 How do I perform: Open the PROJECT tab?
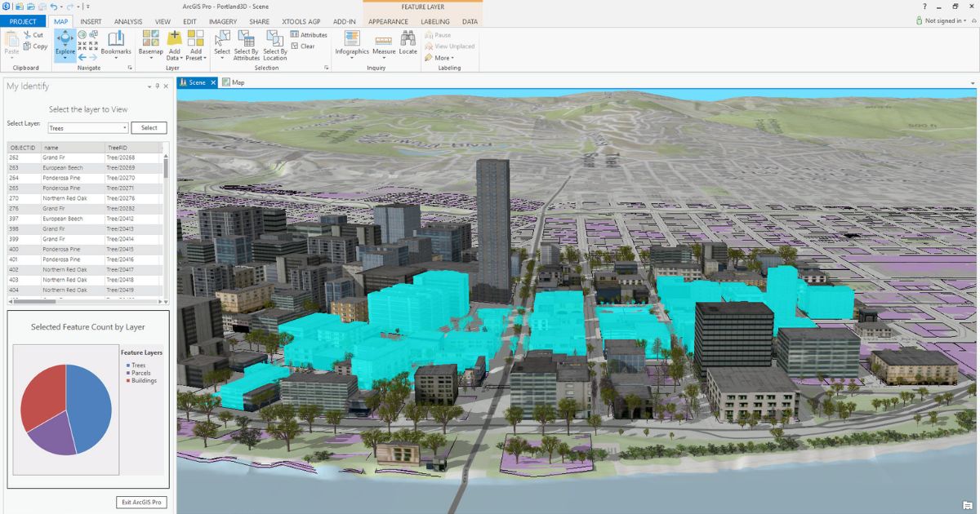click(23, 21)
